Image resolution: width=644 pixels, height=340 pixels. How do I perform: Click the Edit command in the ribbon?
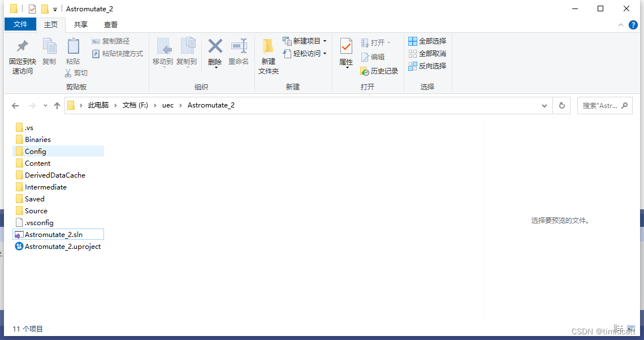tap(373, 57)
